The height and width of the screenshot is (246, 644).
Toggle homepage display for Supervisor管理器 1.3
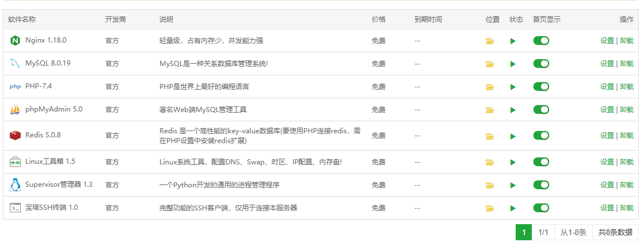[x=541, y=185]
